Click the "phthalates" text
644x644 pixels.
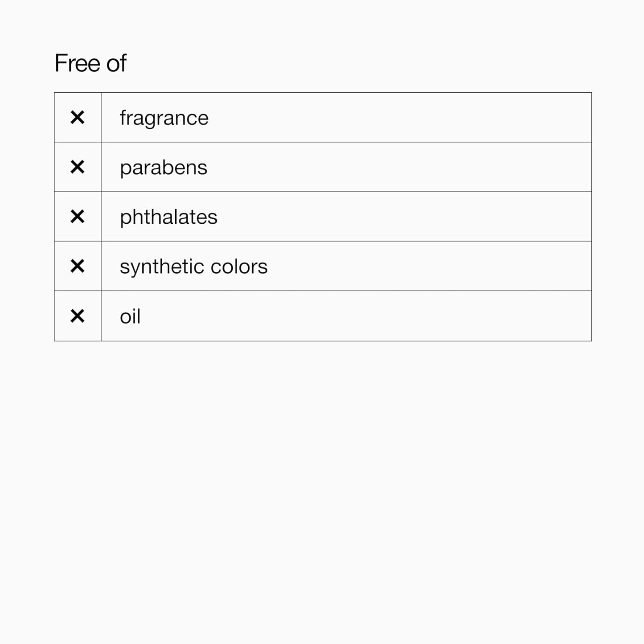[168, 217]
